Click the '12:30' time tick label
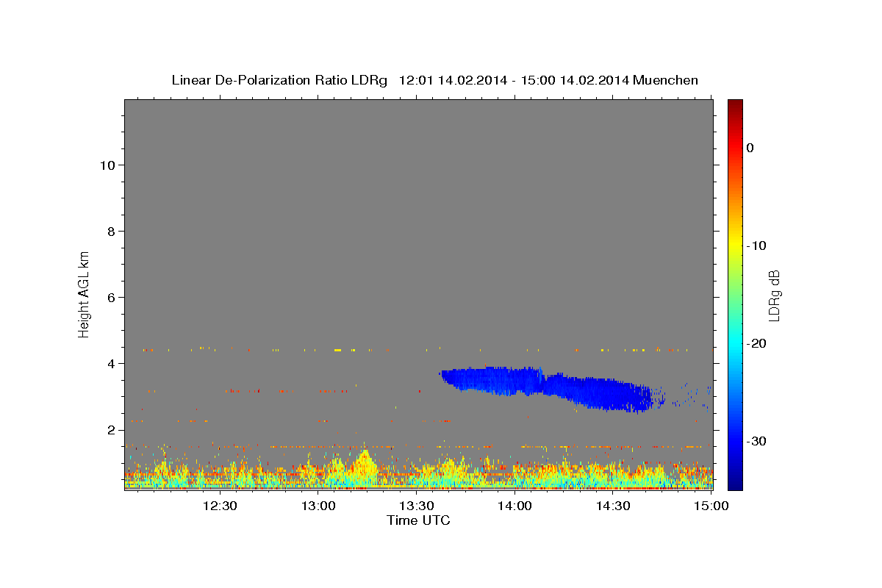 (220, 506)
